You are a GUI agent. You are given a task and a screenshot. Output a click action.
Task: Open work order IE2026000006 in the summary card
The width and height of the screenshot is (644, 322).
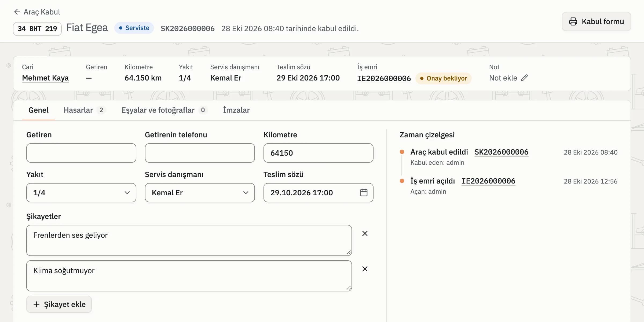[384, 78]
